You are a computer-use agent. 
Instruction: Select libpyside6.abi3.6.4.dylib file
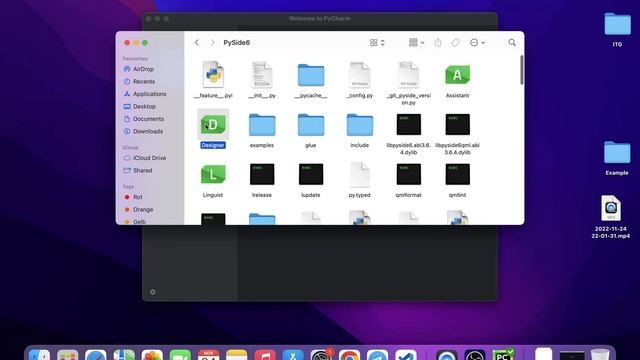pyautogui.click(x=409, y=124)
